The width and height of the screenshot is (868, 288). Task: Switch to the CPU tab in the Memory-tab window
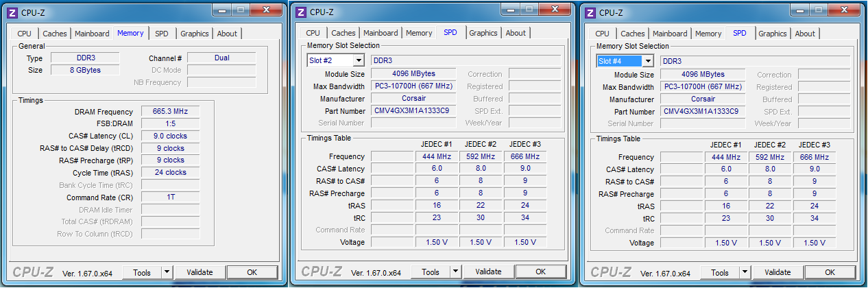click(x=24, y=34)
